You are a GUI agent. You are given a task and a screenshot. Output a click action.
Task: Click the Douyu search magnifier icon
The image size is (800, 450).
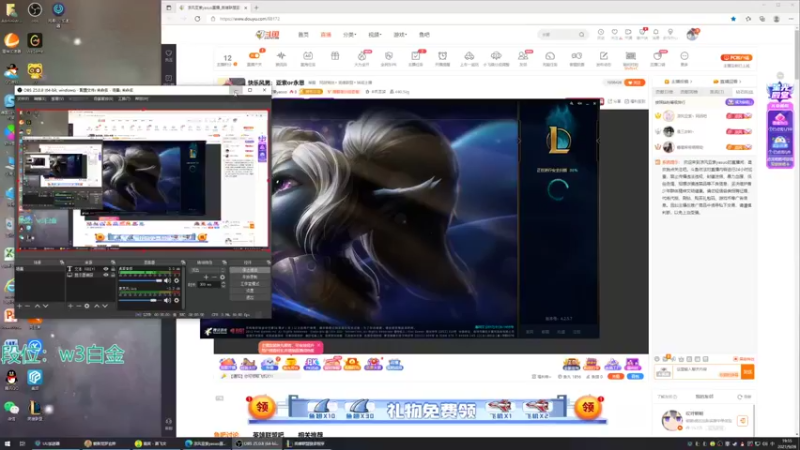point(581,35)
